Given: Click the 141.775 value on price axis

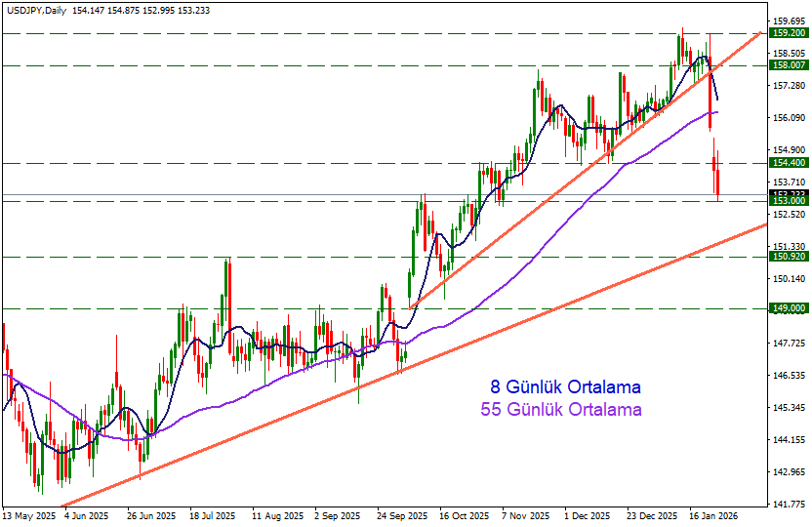Looking at the screenshot, I should click(787, 505).
